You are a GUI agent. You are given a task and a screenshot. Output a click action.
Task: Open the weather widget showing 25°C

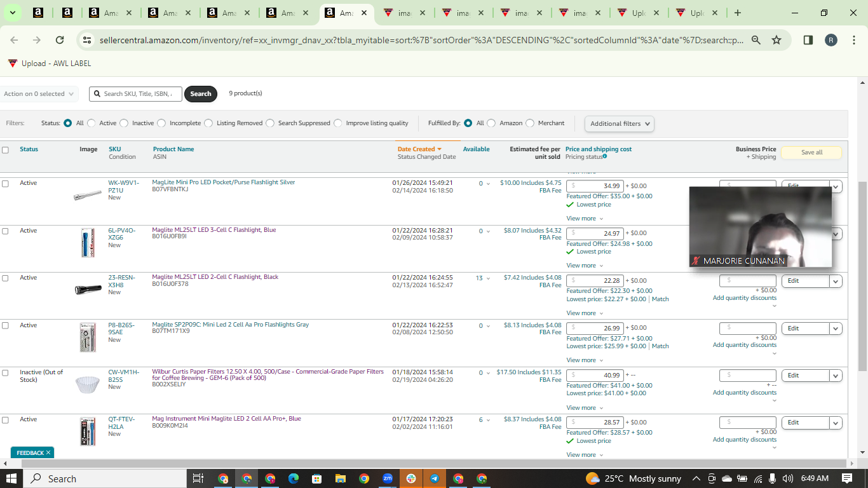pos(634,478)
